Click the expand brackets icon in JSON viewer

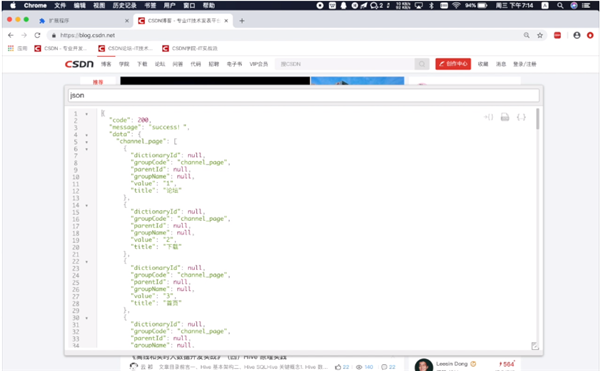[x=489, y=117]
